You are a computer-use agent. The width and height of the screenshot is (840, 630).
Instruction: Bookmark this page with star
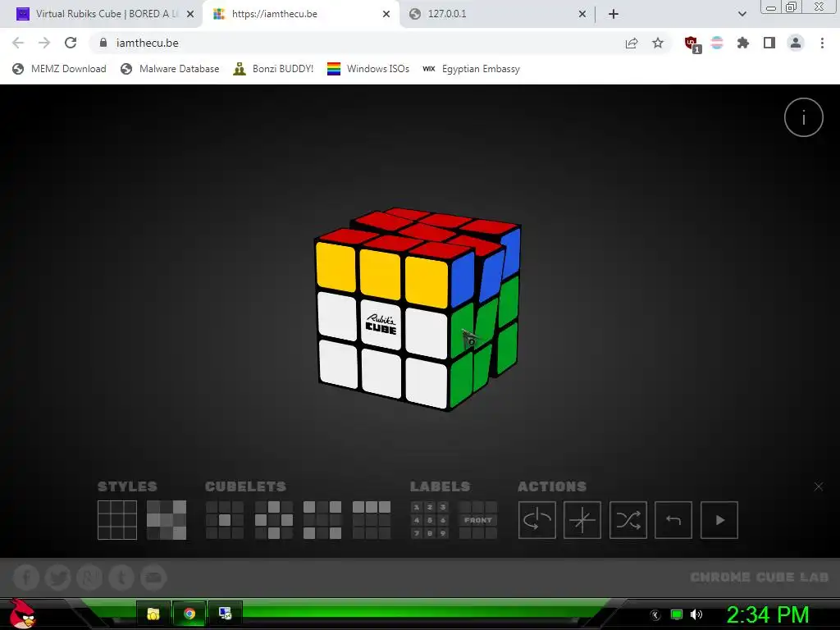[x=658, y=43]
